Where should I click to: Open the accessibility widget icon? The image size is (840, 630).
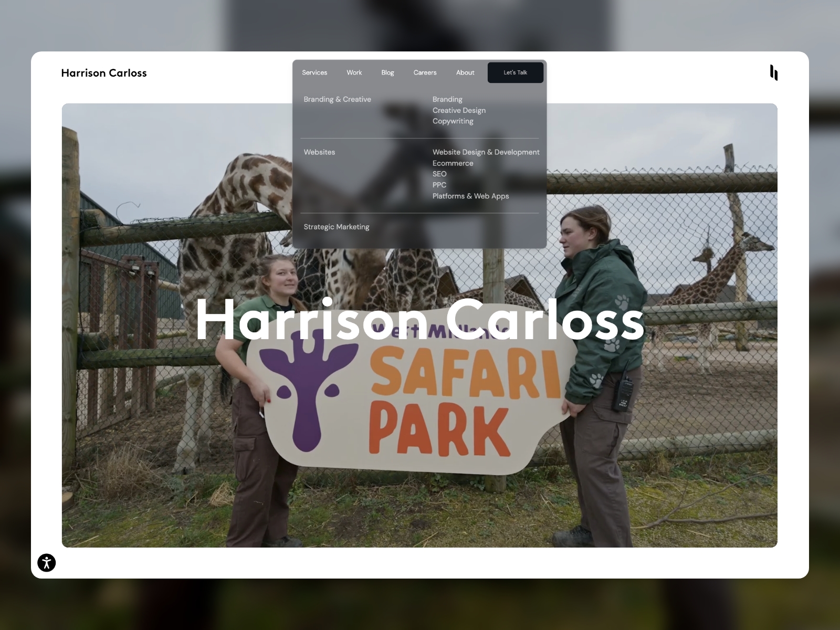pyautogui.click(x=47, y=563)
